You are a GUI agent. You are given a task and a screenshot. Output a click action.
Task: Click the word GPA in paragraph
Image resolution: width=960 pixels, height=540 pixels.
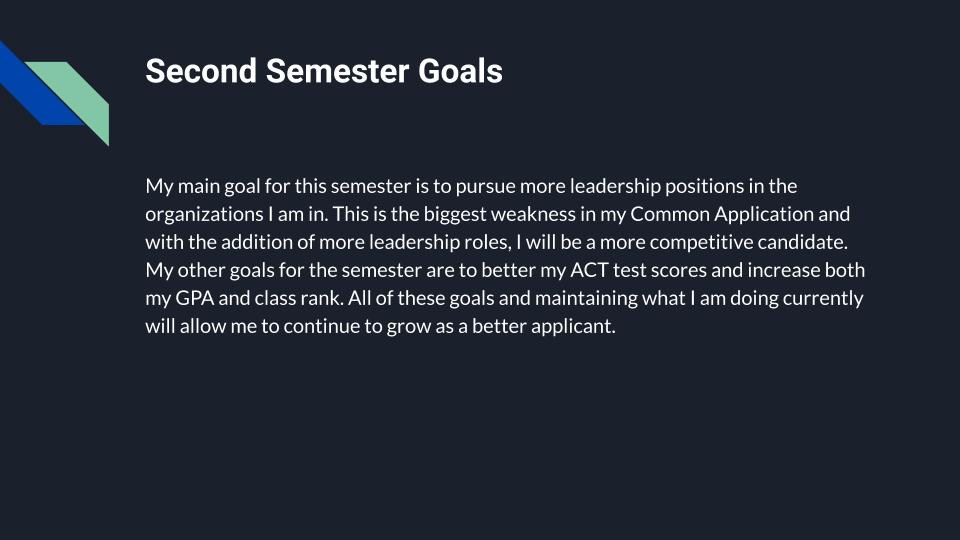pyautogui.click(x=195, y=298)
